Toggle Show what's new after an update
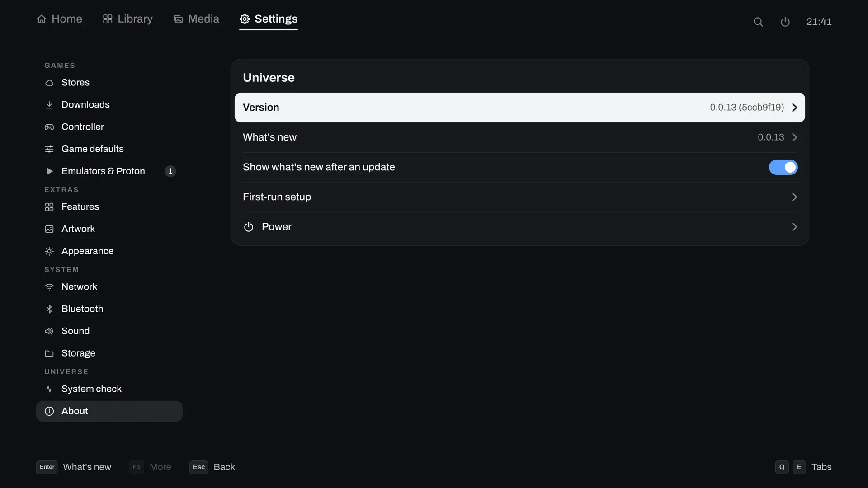 [x=783, y=167]
